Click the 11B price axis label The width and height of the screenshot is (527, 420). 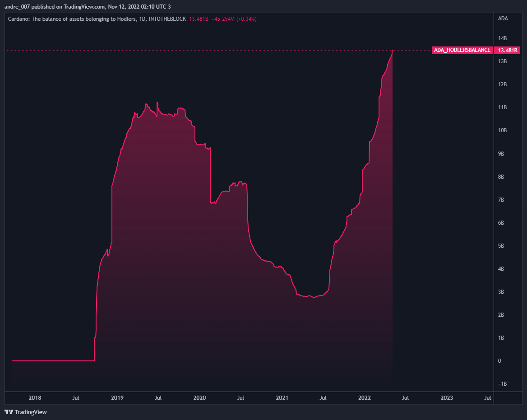(x=503, y=107)
